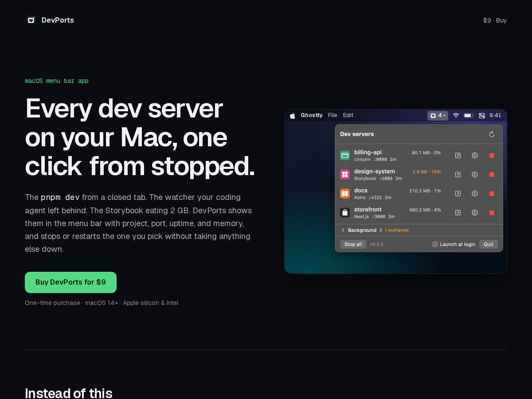Click the Wi-Fi icon in mockup menu bar
The image size is (532, 399).
tap(456, 115)
